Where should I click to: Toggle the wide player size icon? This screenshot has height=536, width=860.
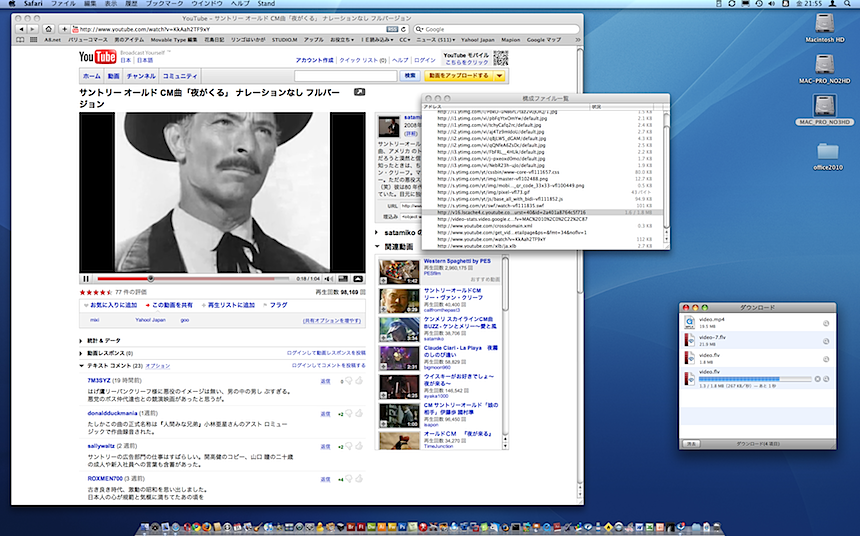point(343,279)
